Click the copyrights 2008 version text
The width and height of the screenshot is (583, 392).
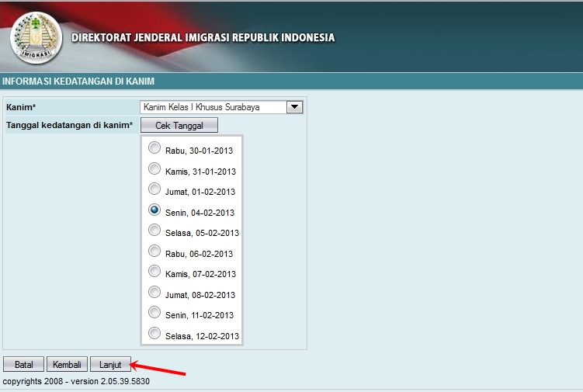coord(76,382)
